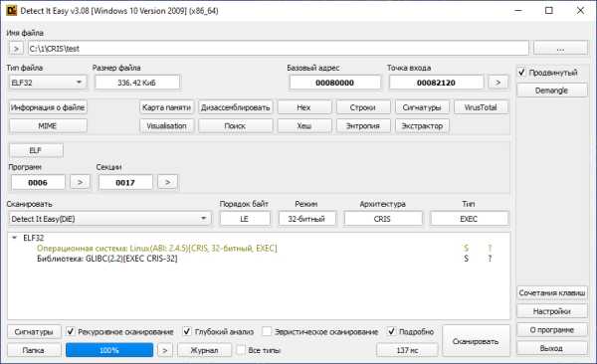Click the Поиск button
Viewport: 597px width, 364px height.
point(235,125)
